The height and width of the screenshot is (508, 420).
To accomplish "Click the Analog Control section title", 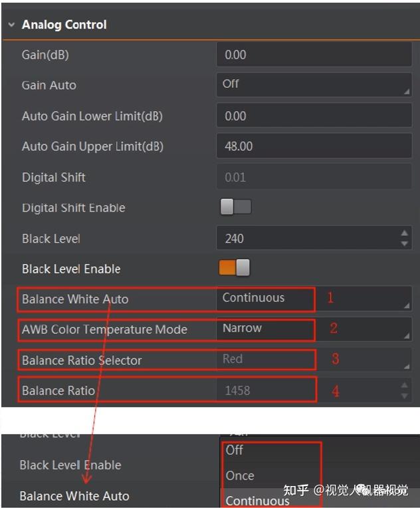I will click(64, 25).
